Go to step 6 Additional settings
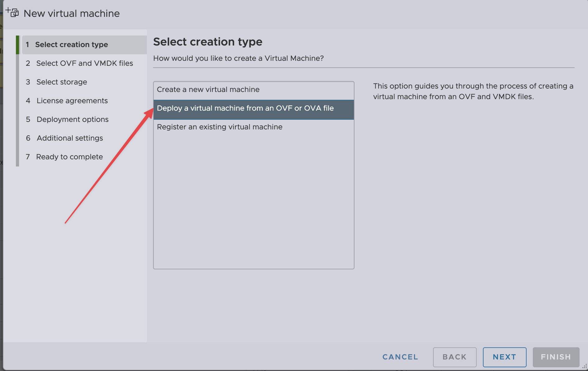Viewport: 588px width, 371px height. coord(70,138)
